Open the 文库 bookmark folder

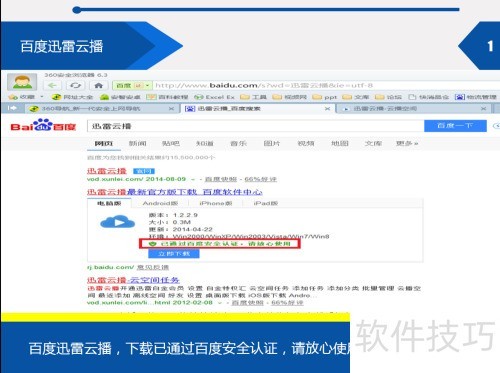(x=356, y=97)
